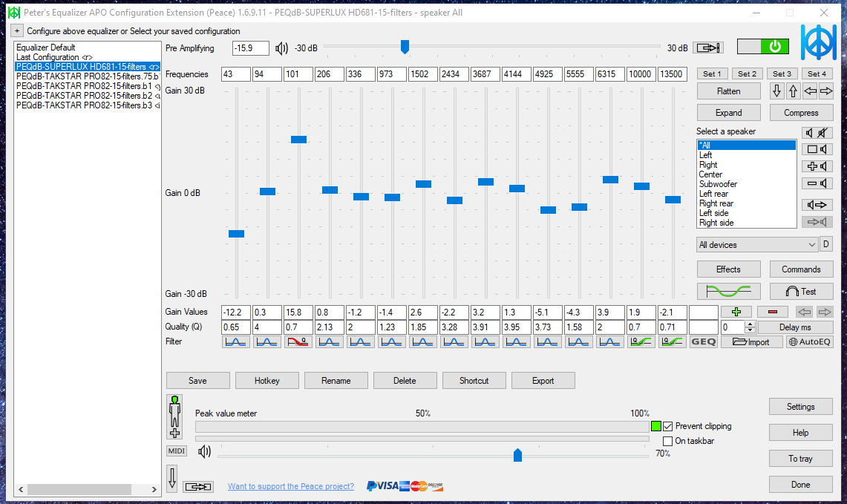The height and width of the screenshot is (504, 847).
Task: Click the 70% volume slider handle
Action: 517,455
